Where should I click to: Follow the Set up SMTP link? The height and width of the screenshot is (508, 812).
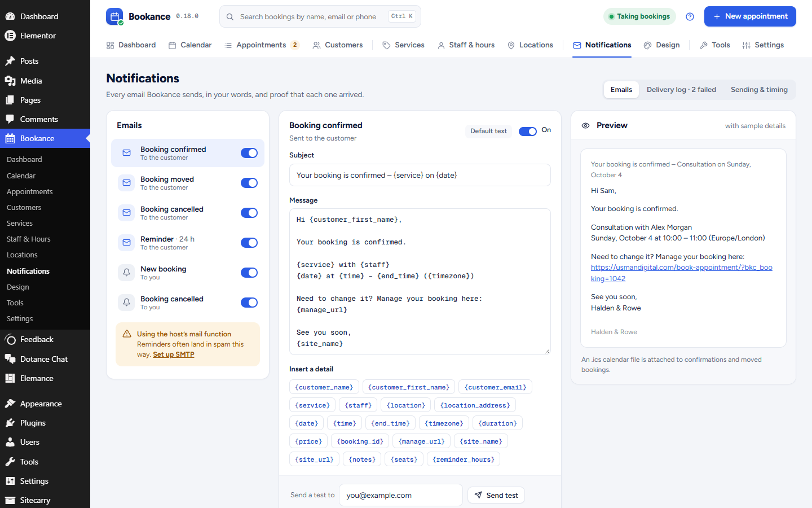click(x=174, y=354)
